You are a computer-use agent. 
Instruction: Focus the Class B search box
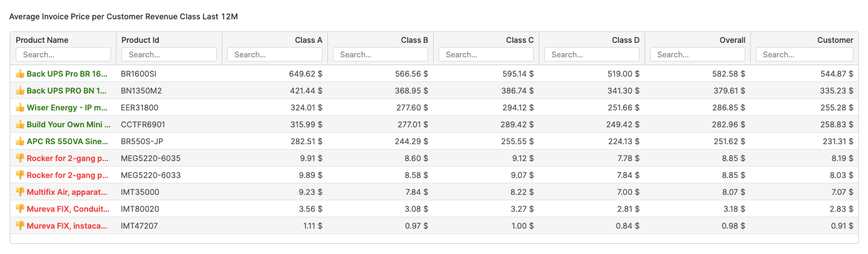click(381, 54)
